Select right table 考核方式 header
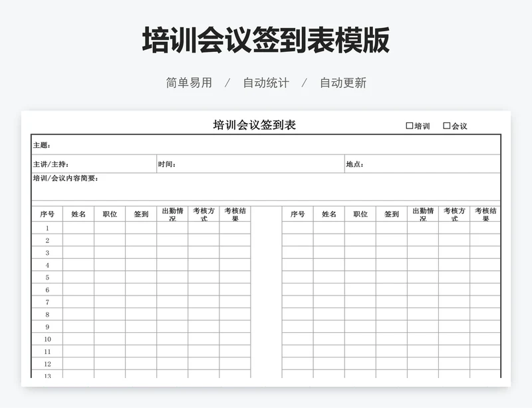Image resolution: width=532 pixels, height=408 pixels. pos(454,214)
